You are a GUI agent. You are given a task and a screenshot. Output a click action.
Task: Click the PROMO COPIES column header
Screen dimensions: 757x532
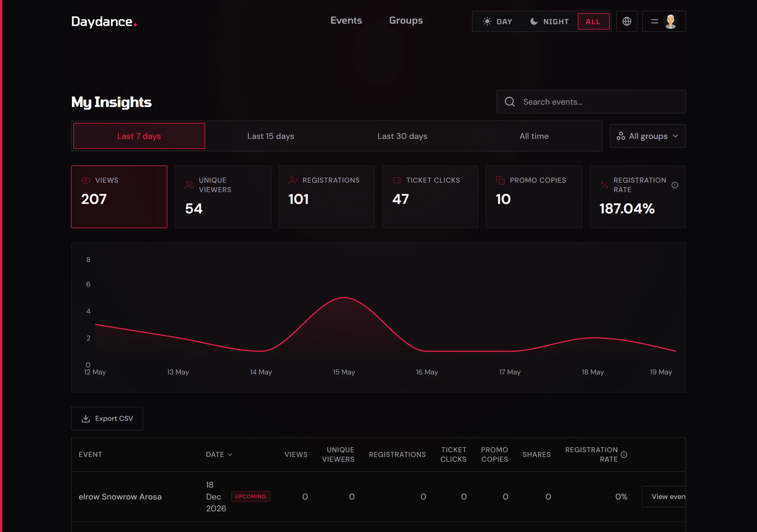(x=494, y=455)
